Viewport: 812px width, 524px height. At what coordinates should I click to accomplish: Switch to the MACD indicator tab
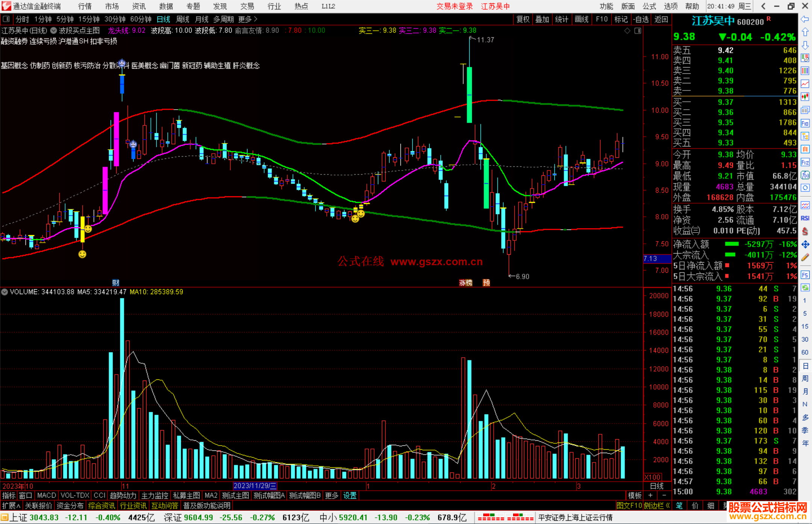(x=47, y=495)
